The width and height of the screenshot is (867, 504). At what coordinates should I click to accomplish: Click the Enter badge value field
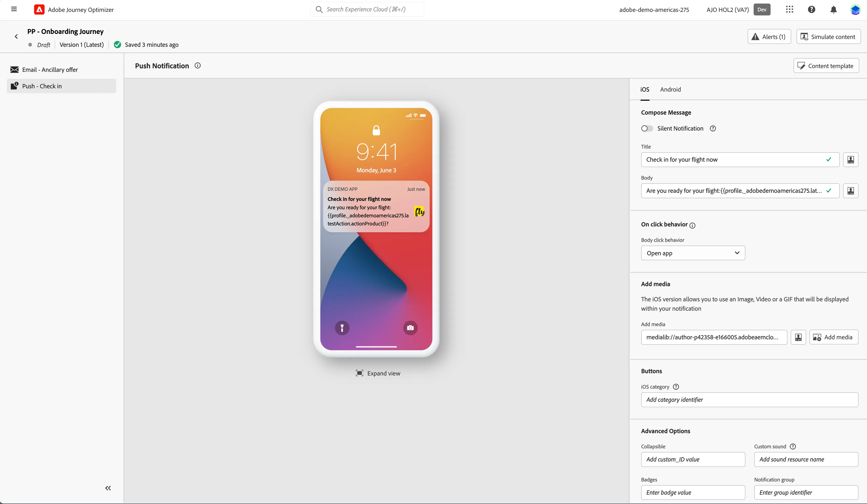(x=693, y=493)
